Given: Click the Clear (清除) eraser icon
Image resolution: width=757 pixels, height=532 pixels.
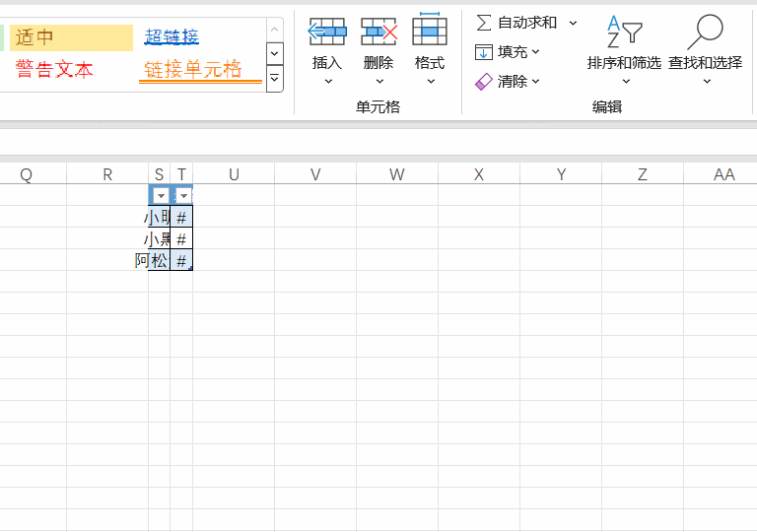Looking at the screenshot, I should coord(484,82).
